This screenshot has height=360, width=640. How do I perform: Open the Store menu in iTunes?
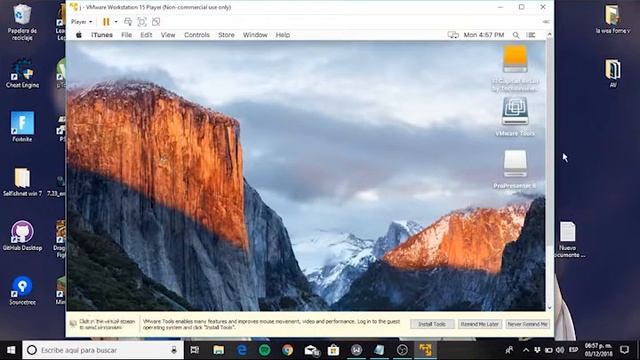pyautogui.click(x=226, y=35)
